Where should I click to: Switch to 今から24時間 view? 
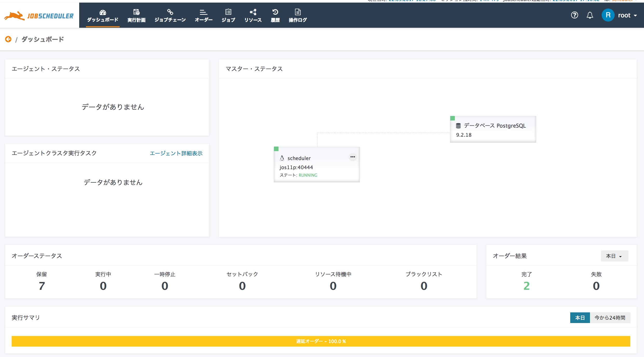(611, 318)
